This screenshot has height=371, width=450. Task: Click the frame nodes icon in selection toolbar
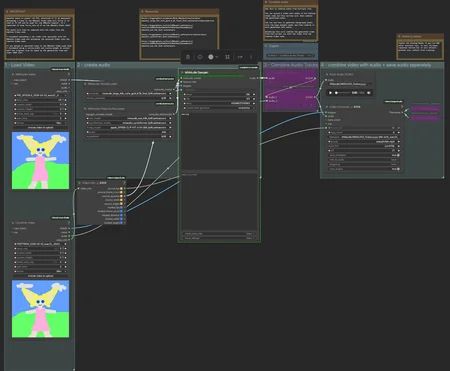point(227,57)
